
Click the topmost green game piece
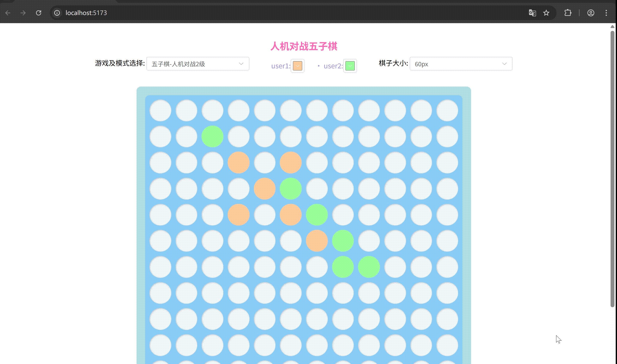pyautogui.click(x=212, y=136)
